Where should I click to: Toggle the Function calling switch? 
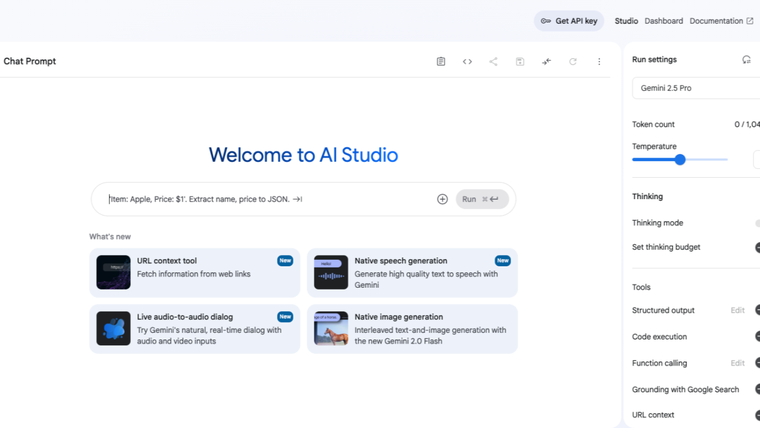pyautogui.click(x=757, y=363)
